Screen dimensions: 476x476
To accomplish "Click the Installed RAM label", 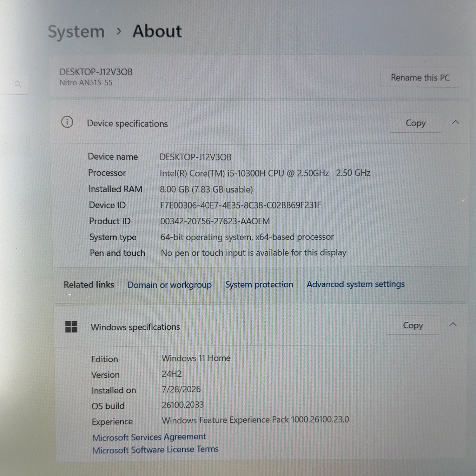I will click(x=115, y=189).
